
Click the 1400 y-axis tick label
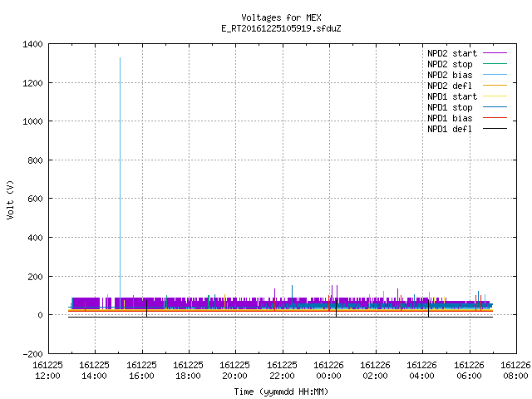33,44
